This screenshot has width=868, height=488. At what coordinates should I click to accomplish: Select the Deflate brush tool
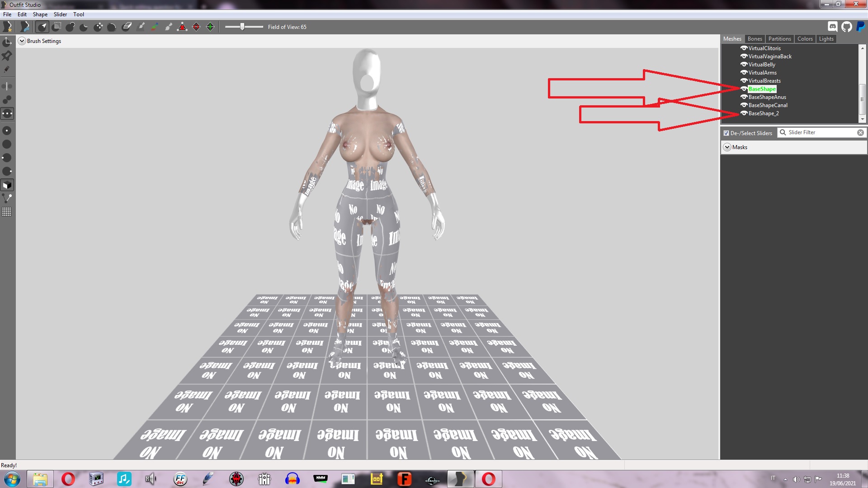click(x=84, y=27)
